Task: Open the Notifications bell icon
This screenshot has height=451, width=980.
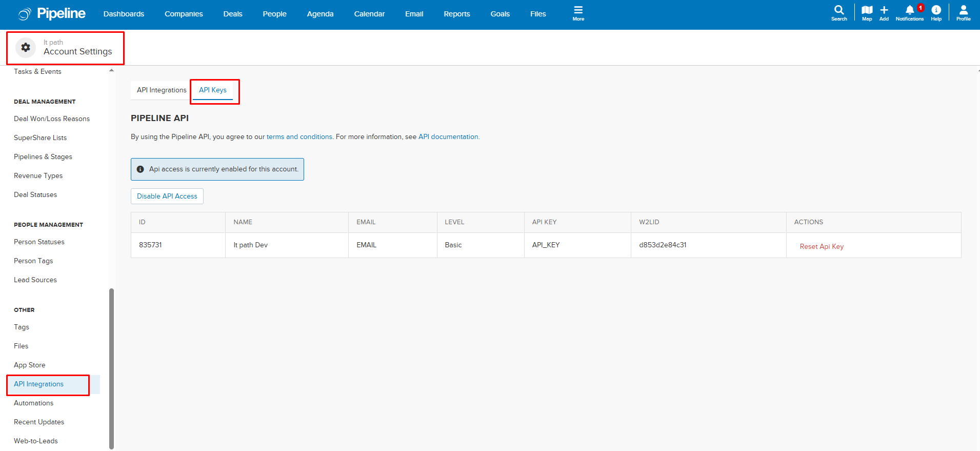Action: (910, 10)
